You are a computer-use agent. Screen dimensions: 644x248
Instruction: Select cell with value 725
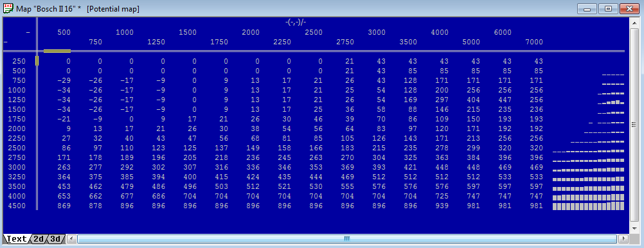[442, 196]
